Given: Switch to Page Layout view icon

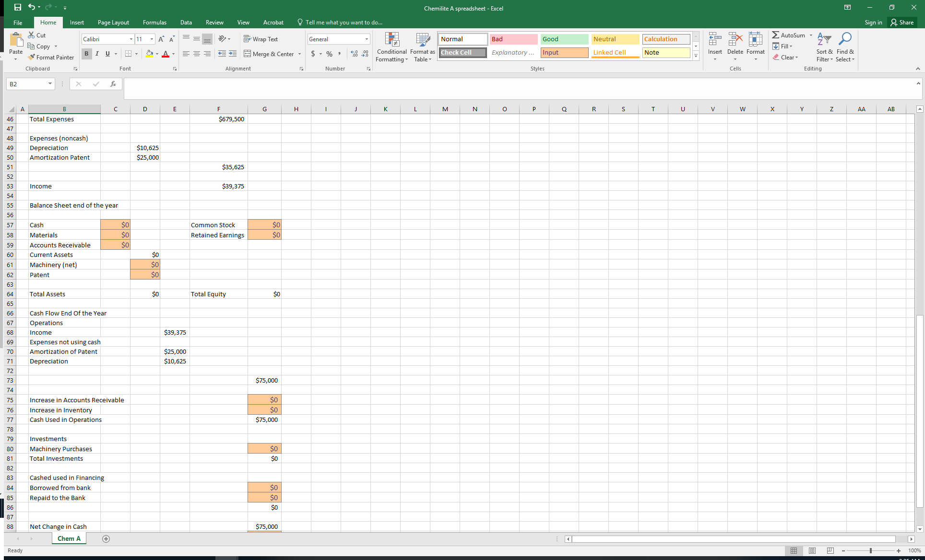Looking at the screenshot, I should tap(812, 550).
